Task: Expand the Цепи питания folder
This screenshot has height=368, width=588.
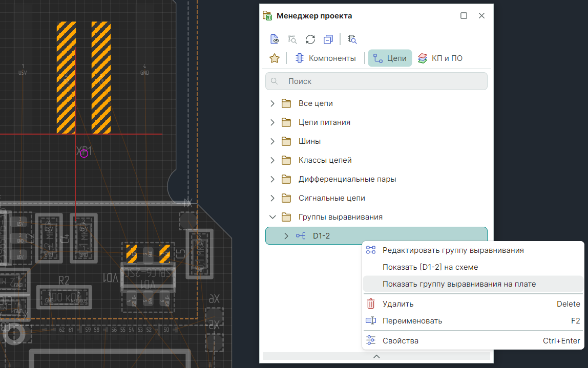Action: point(272,122)
